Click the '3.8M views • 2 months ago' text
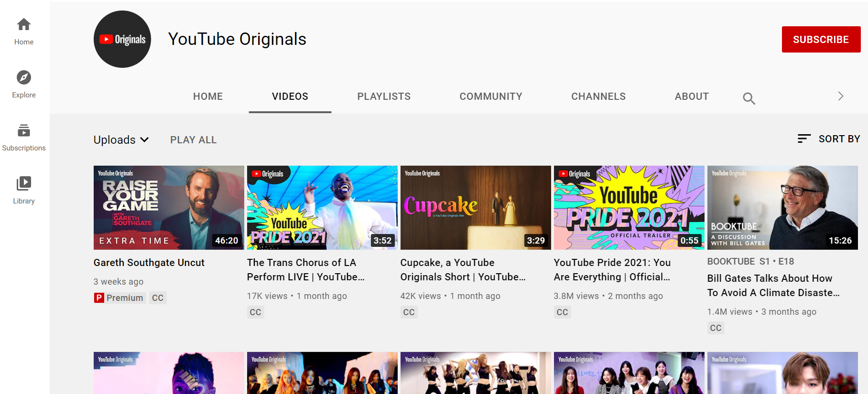 pyautogui.click(x=608, y=296)
